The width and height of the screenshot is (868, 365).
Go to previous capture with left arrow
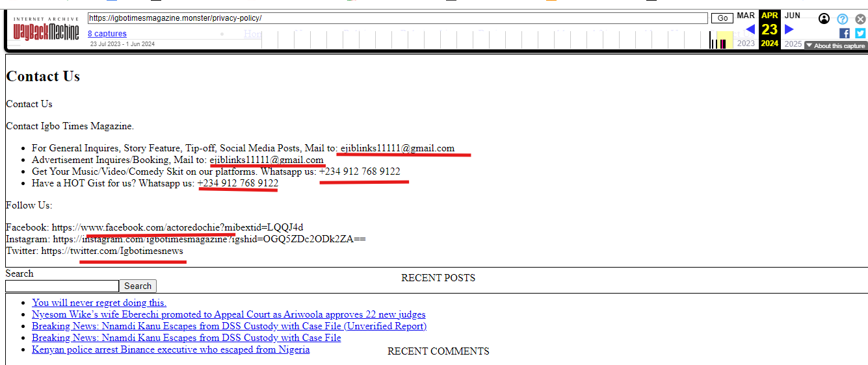click(x=750, y=29)
